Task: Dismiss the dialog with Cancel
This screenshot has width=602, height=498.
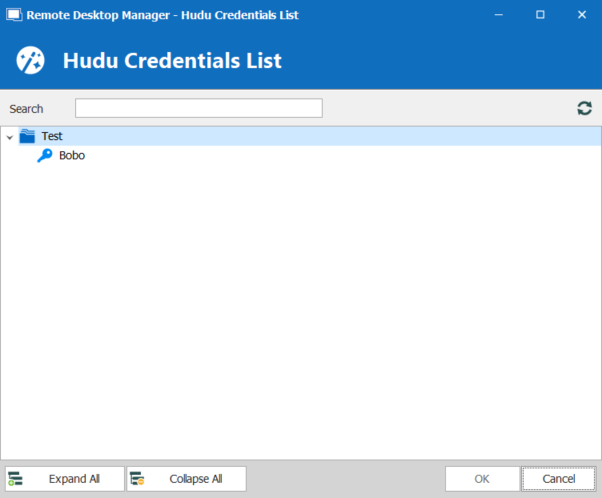Action: coord(558,479)
